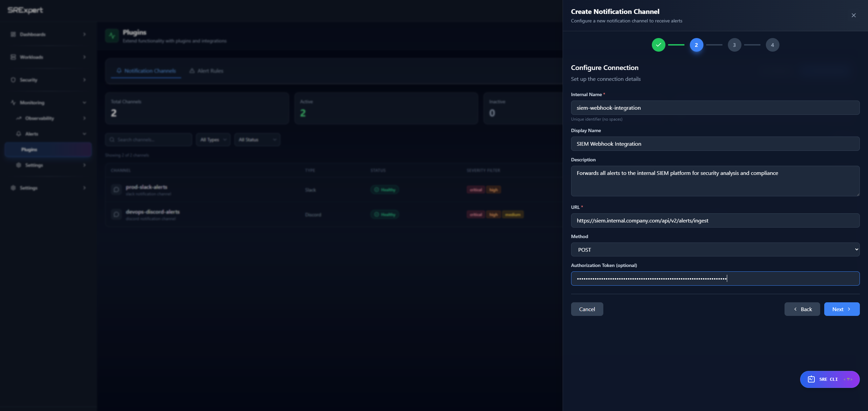The width and height of the screenshot is (868, 411).
Task: Click the Authorization Token input field
Action: 715,278
